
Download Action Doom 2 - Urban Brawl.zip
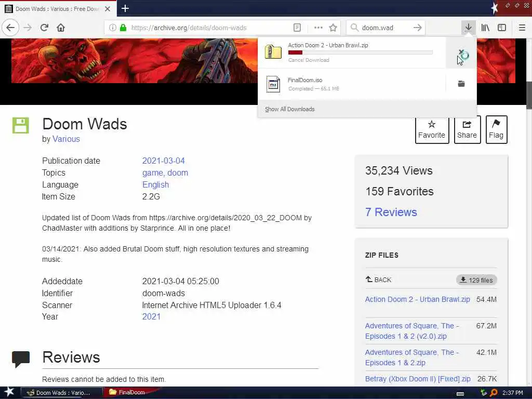click(x=417, y=299)
